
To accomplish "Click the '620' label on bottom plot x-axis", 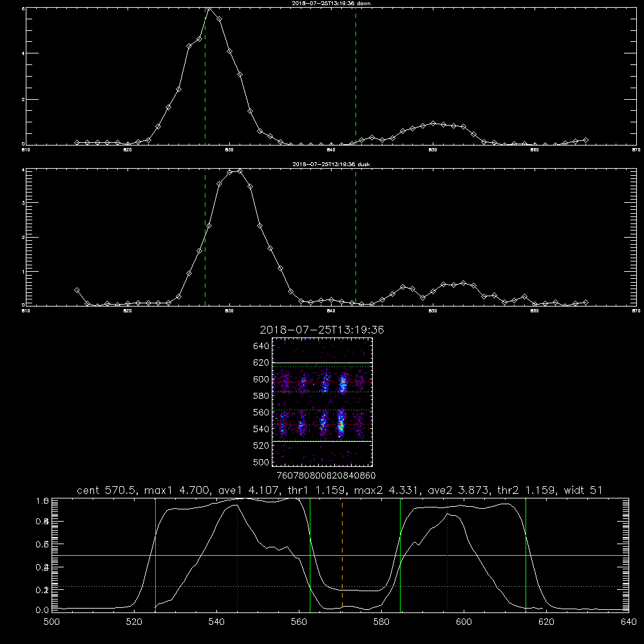I will [x=546, y=622].
